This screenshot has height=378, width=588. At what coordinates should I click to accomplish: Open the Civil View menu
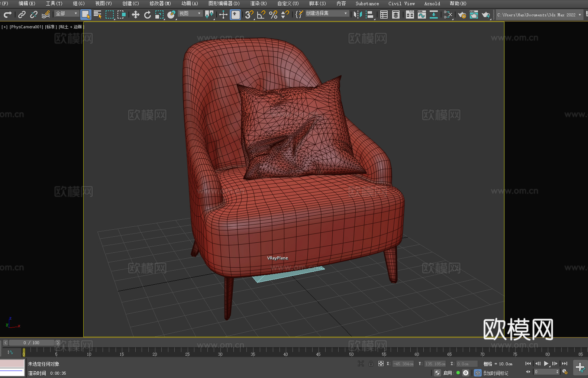pos(401,3)
